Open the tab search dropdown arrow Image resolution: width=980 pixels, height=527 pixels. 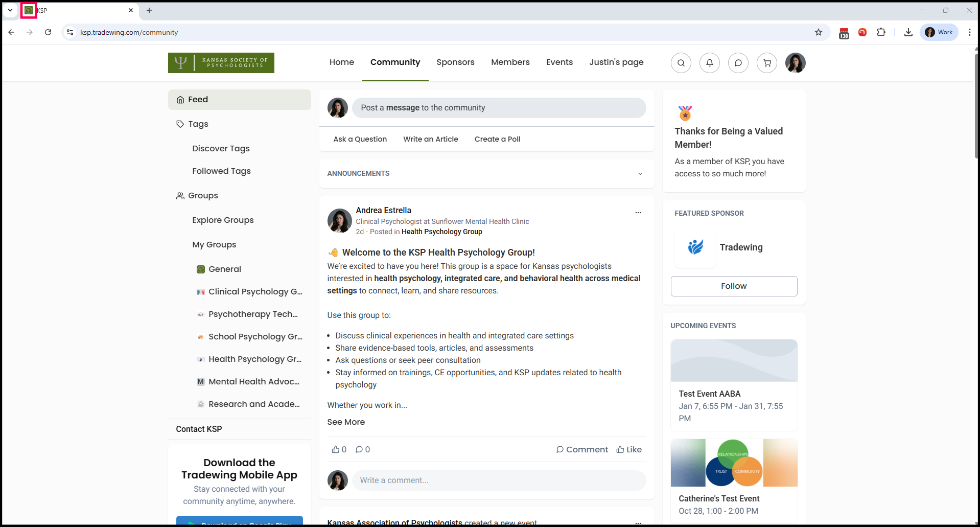point(10,10)
